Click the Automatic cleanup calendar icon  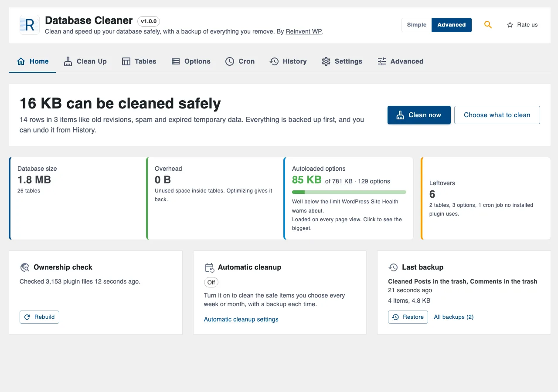click(x=209, y=267)
